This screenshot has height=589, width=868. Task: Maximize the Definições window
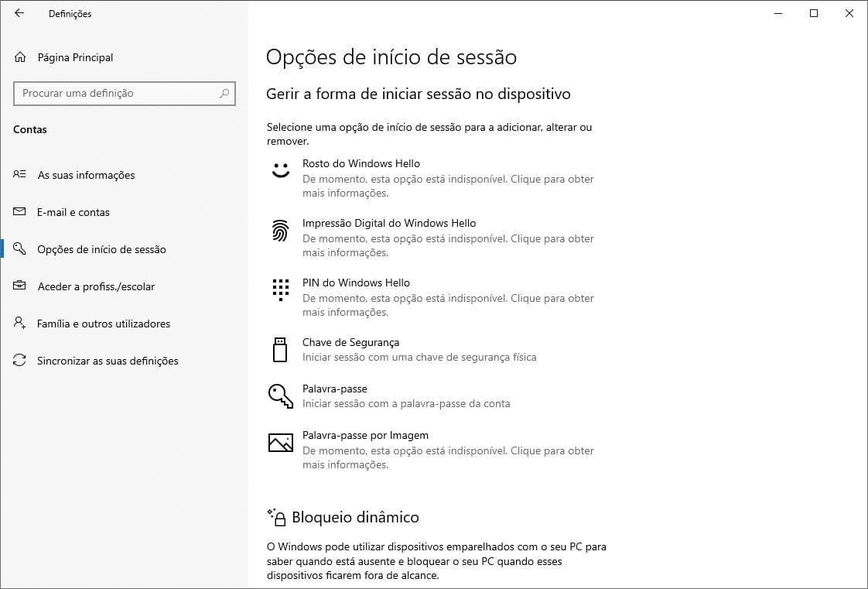pos(814,13)
